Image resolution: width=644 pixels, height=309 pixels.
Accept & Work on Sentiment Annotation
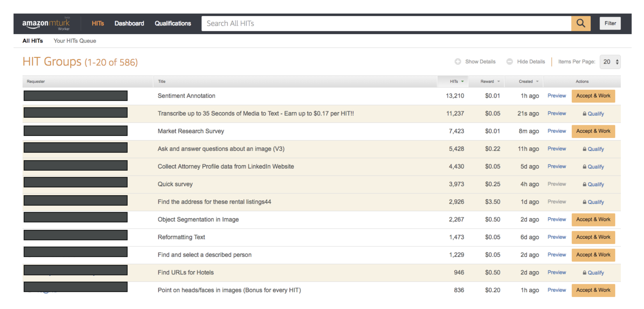(x=593, y=96)
